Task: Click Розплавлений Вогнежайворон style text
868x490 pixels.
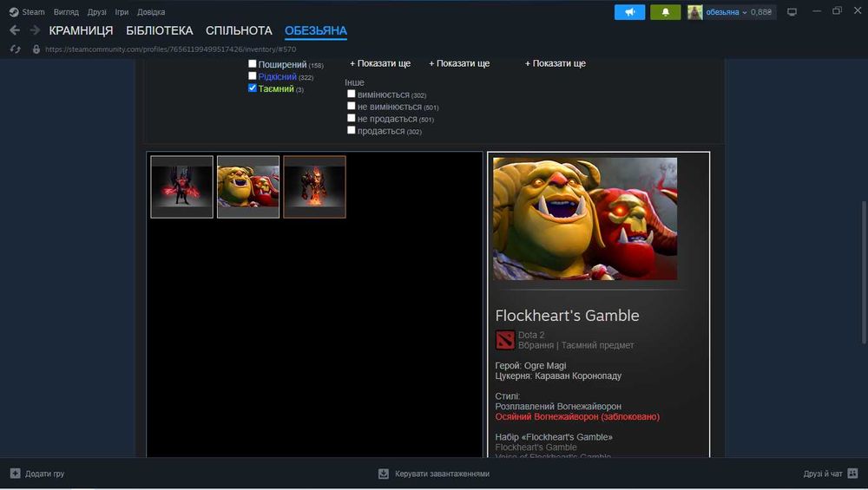Action: tap(558, 406)
